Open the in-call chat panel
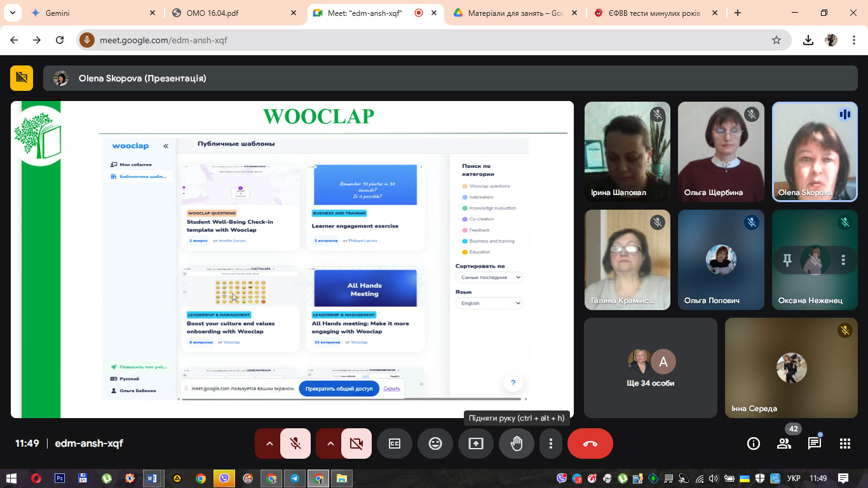 [815, 444]
